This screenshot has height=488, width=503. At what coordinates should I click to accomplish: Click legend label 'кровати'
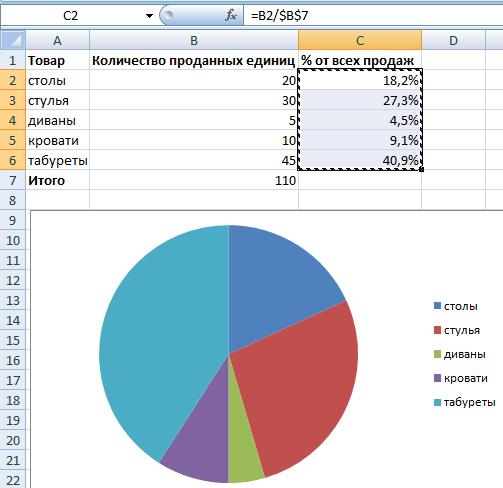coord(466,378)
